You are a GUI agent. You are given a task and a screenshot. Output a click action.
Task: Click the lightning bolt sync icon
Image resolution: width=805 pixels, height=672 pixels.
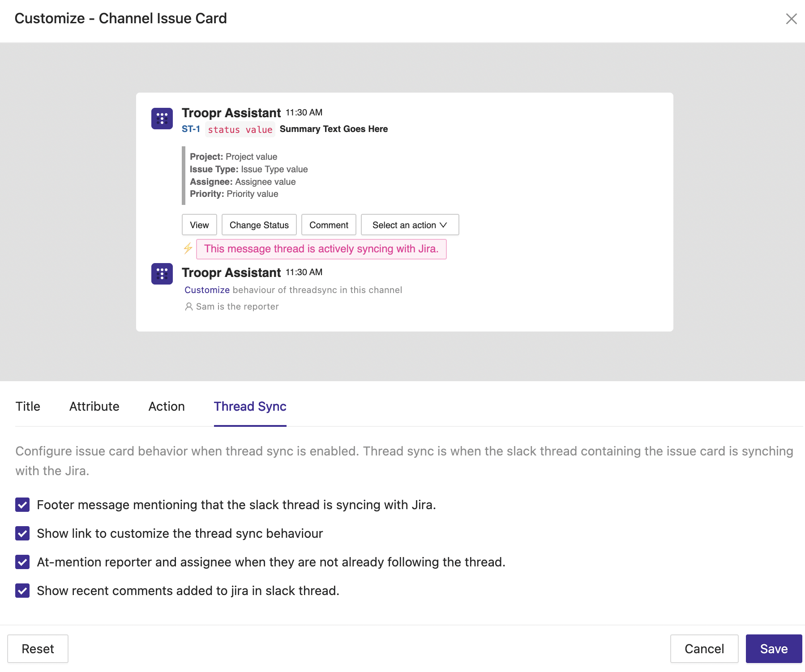tap(188, 248)
